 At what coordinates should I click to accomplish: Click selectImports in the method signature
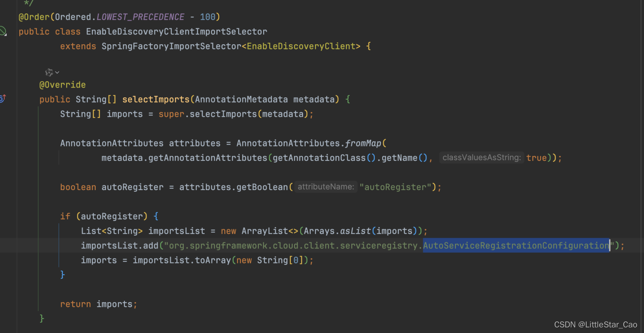(x=156, y=100)
